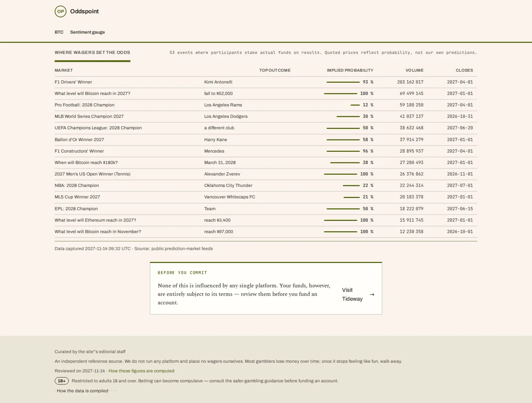The image size is (532, 403).
Task: Open the Sentiment gauge navigation item
Action: point(88,32)
